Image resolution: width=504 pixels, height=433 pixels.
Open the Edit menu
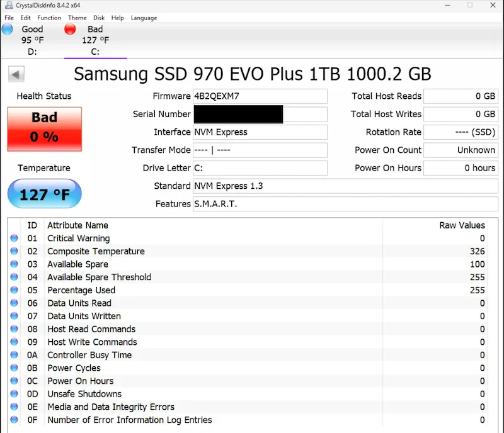[25, 18]
